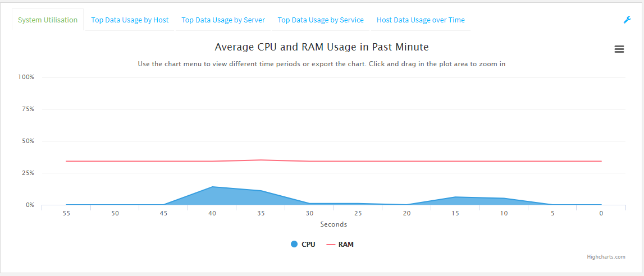Click the CPU peak at 40 seconds

point(212,187)
